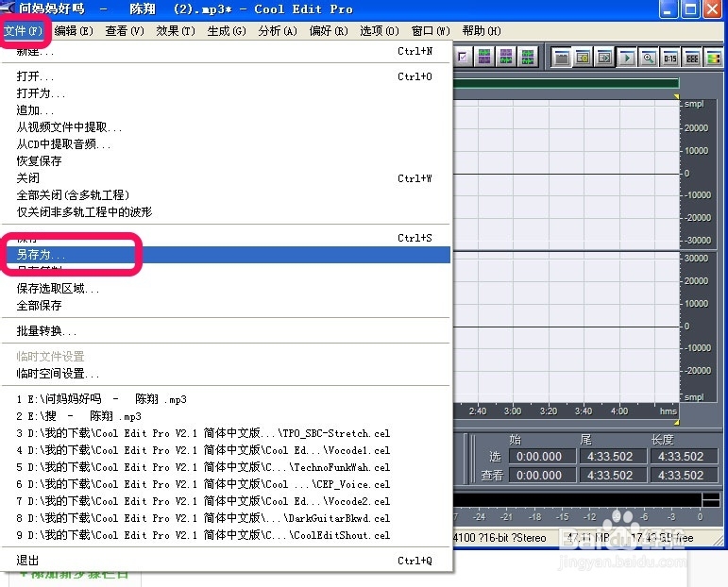Click the checkmark toolbar icon

tap(463, 57)
